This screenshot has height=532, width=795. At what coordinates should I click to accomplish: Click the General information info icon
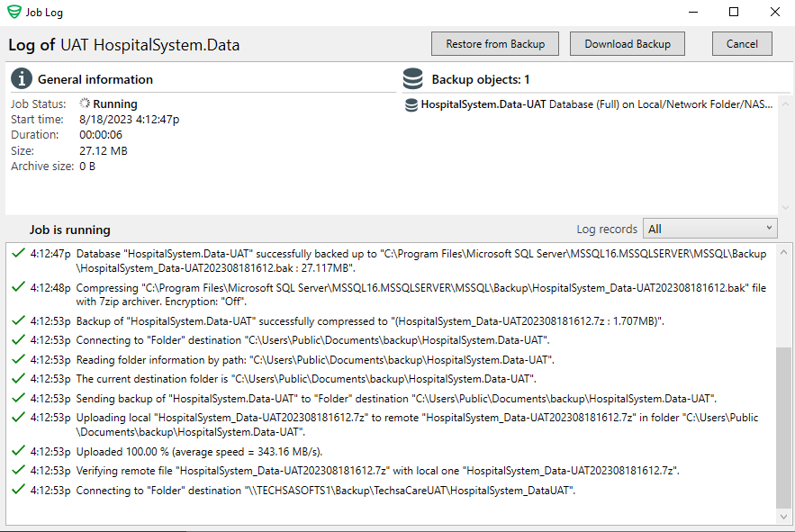coord(22,79)
